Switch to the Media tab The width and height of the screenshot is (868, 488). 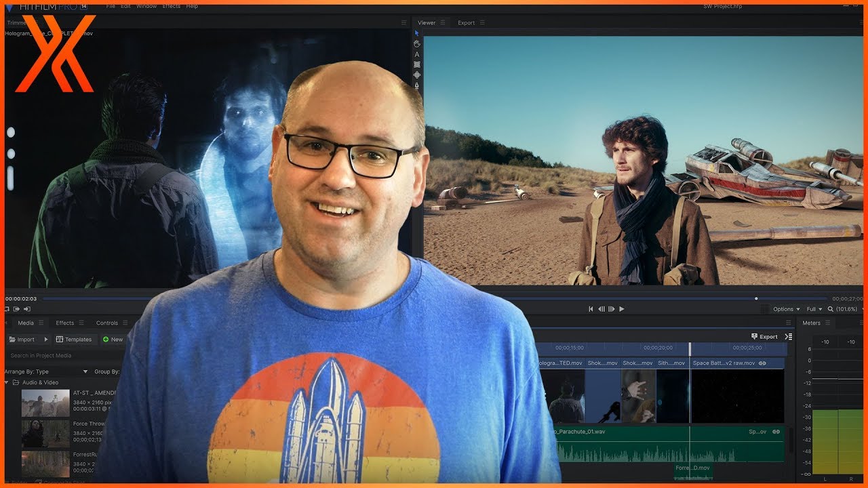coord(26,323)
